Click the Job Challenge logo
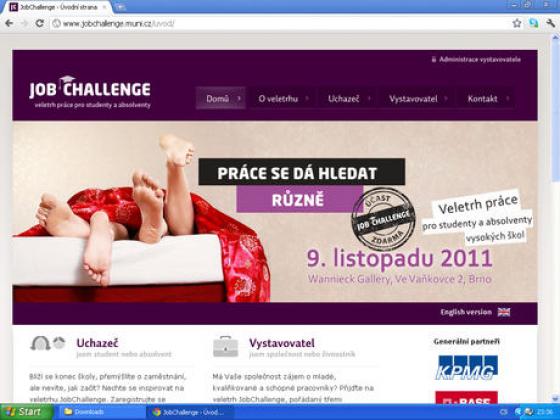The height and width of the screenshot is (420, 560). 90,92
